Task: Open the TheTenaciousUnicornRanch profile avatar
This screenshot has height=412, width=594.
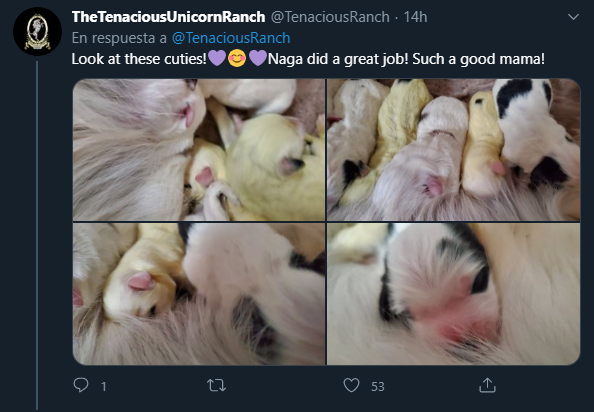Action: [x=37, y=31]
